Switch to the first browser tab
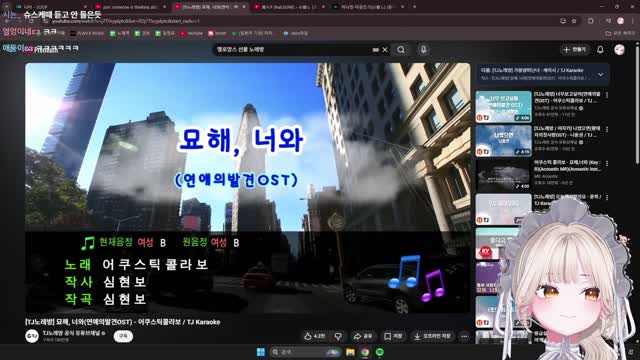The height and width of the screenshot is (360, 640). tap(49, 7)
